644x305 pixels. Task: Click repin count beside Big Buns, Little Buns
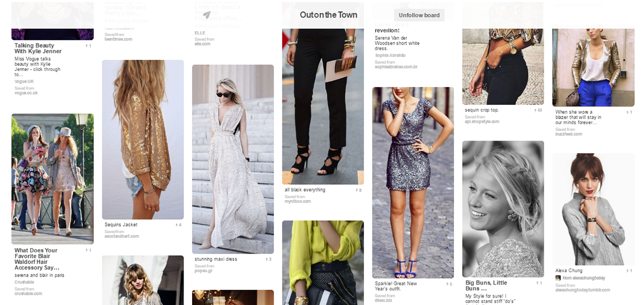coord(539,283)
